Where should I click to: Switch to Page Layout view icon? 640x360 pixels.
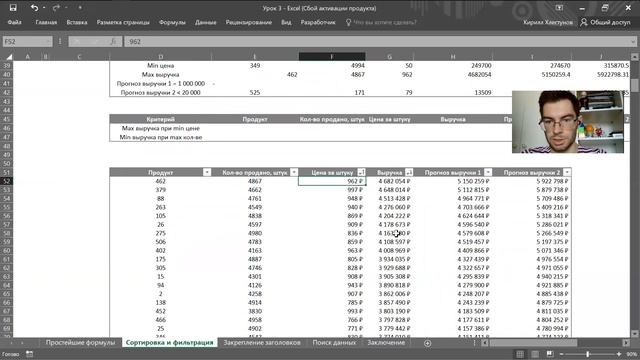tap(535, 354)
